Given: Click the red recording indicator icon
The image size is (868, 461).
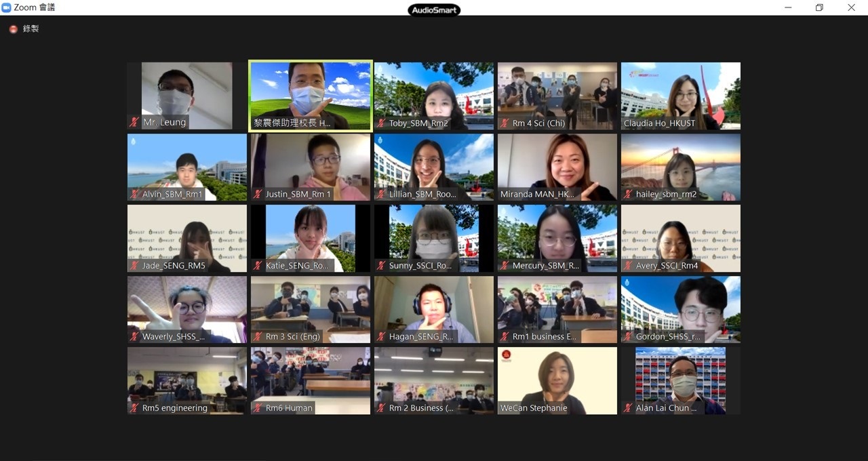Looking at the screenshot, I should 13,29.
